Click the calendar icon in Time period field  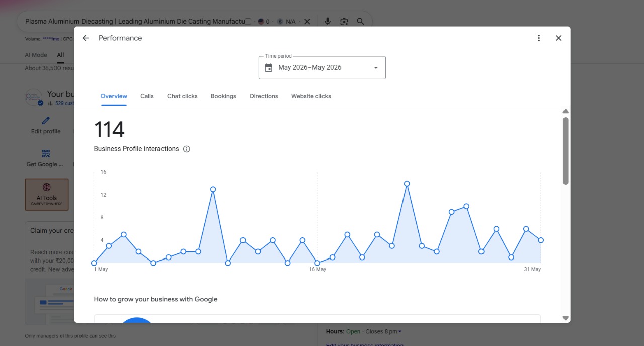click(x=269, y=68)
